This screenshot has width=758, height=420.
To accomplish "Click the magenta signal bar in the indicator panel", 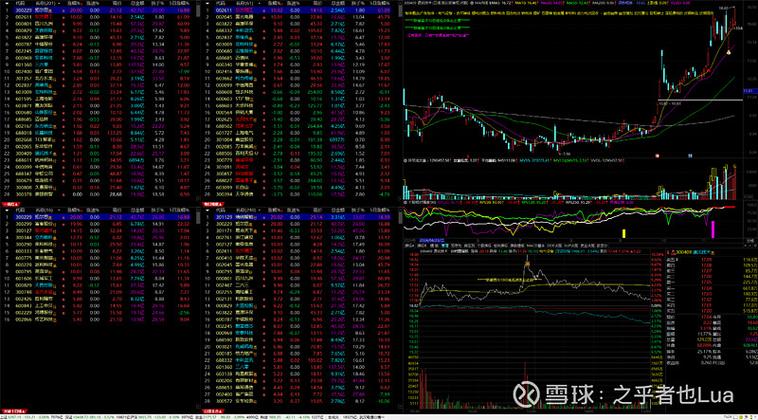I will [713, 230].
